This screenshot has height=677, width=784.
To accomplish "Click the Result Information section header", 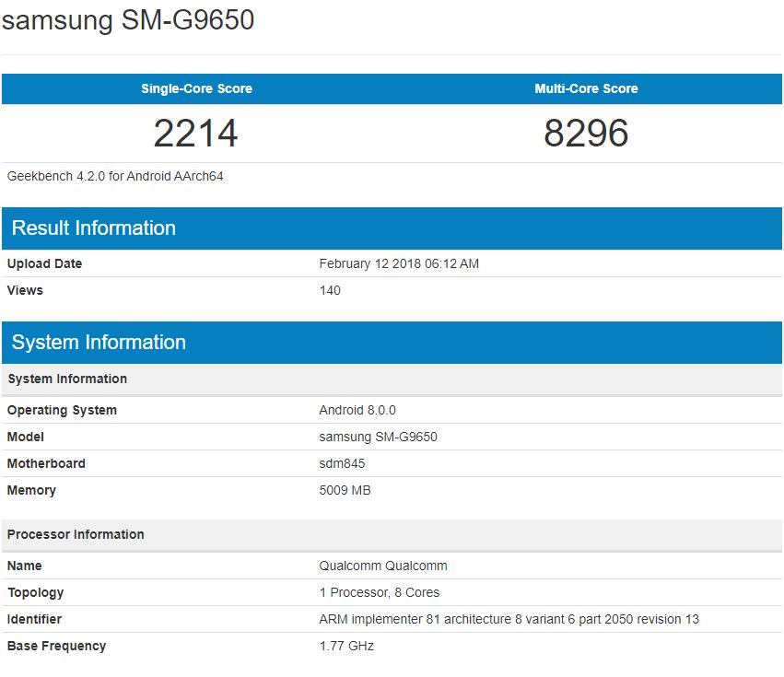I will point(92,228).
